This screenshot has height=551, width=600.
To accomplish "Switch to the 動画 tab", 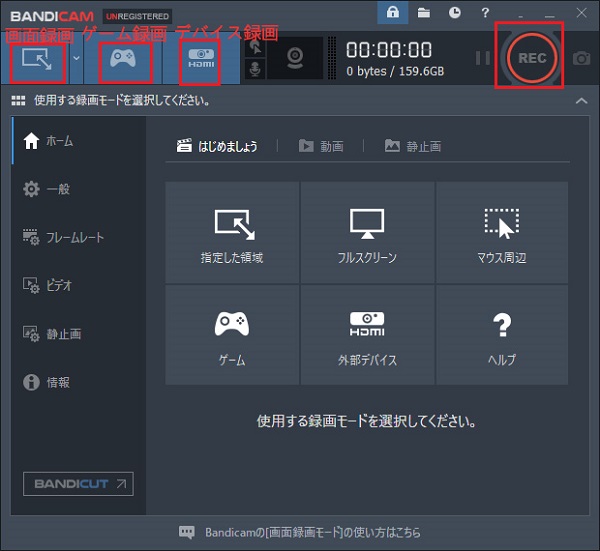I will [x=321, y=146].
